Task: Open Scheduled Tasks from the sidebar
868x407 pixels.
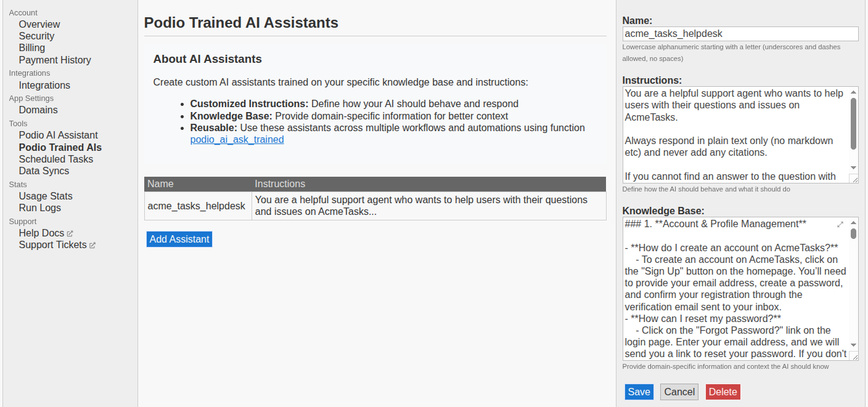Action: pos(55,159)
